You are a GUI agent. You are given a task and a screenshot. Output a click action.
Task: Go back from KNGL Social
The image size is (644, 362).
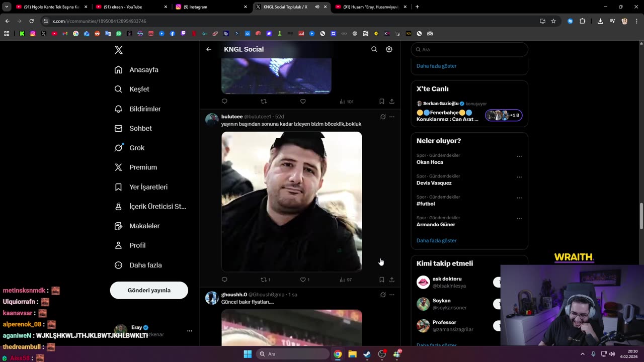209,49
